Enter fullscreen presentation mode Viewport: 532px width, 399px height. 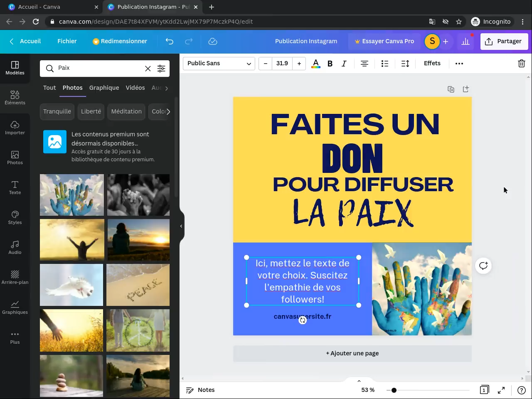(501, 390)
